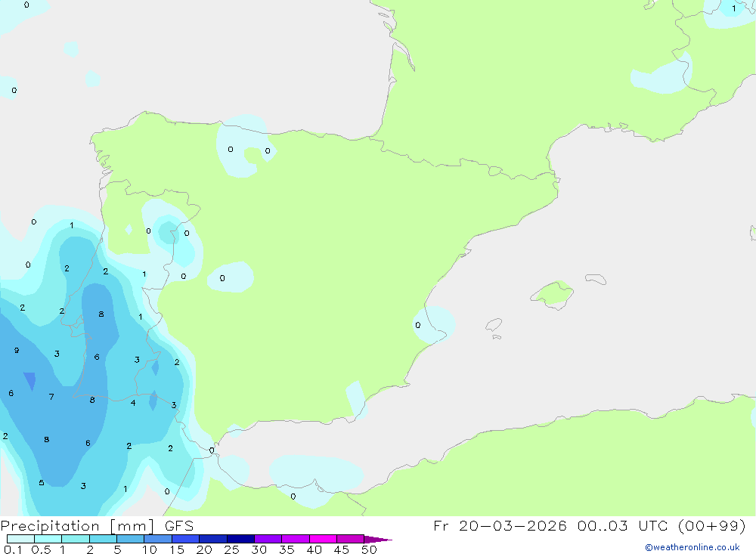Click the 0.1–0.5 mm palest legend swatch
This screenshot has width=756, height=554.
pyautogui.click(x=20, y=539)
